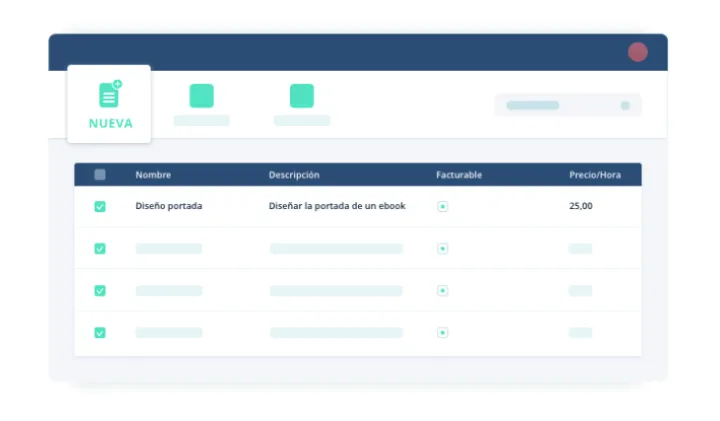The height and width of the screenshot is (421, 720).
Task: Click the NUEVA new document icon
Action: coord(110,94)
